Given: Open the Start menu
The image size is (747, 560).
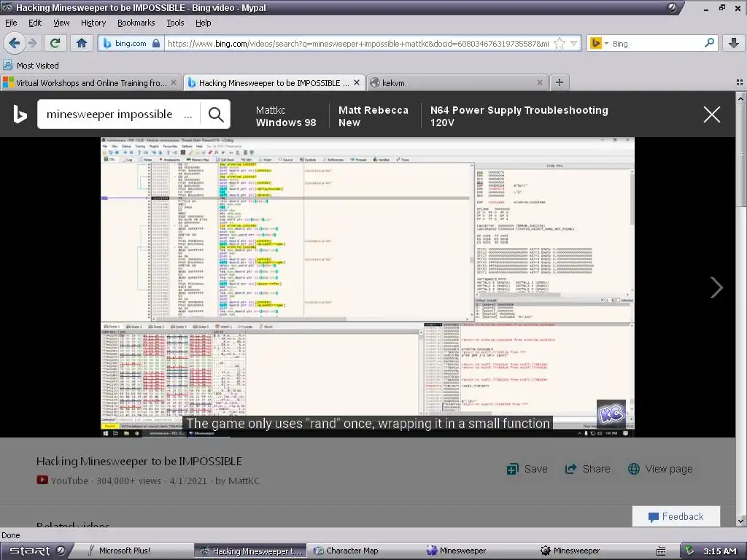Looking at the screenshot, I should click(36, 551).
